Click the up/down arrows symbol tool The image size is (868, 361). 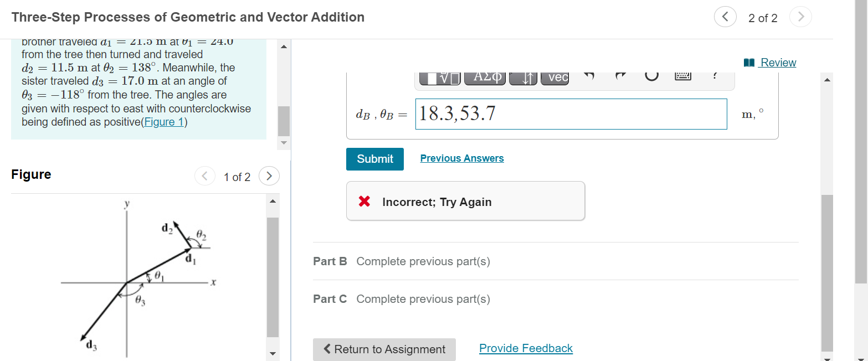click(523, 78)
